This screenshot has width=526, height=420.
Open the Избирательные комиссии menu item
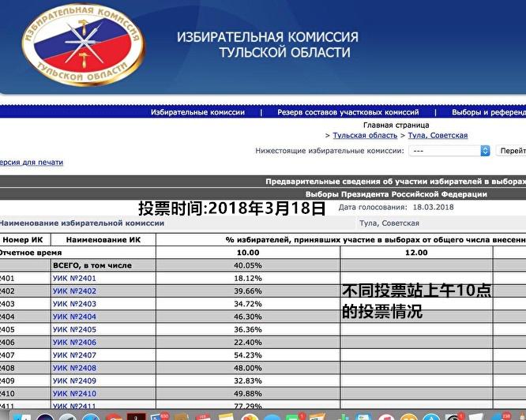[x=197, y=112]
